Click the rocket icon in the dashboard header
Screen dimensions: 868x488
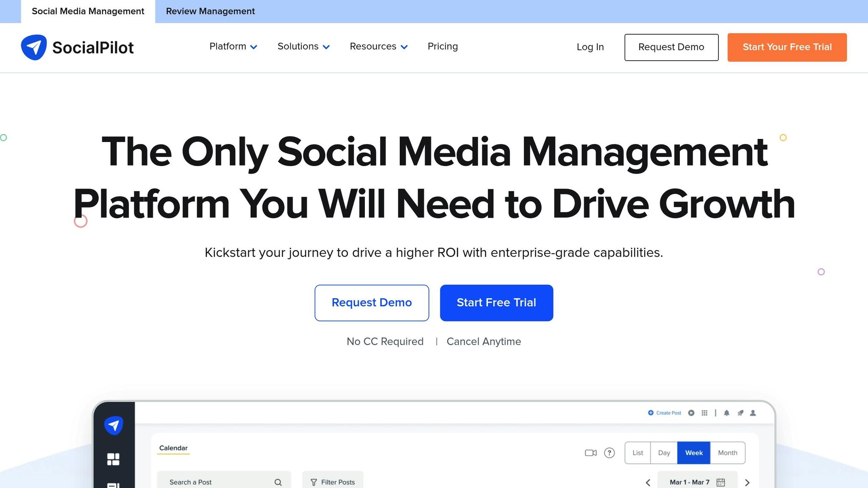point(740,413)
